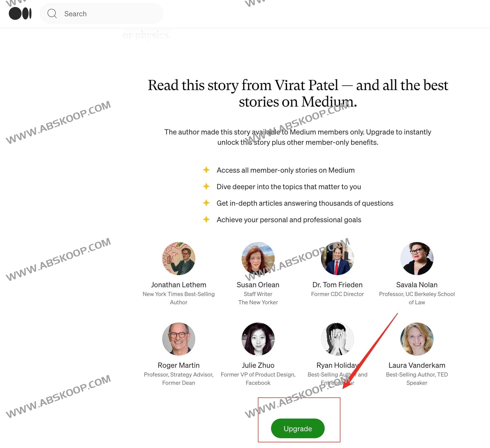The height and width of the screenshot is (448, 490).
Task: Click Savala Nolan's profile picture
Action: pyautogui.click(x=417, y=258)
